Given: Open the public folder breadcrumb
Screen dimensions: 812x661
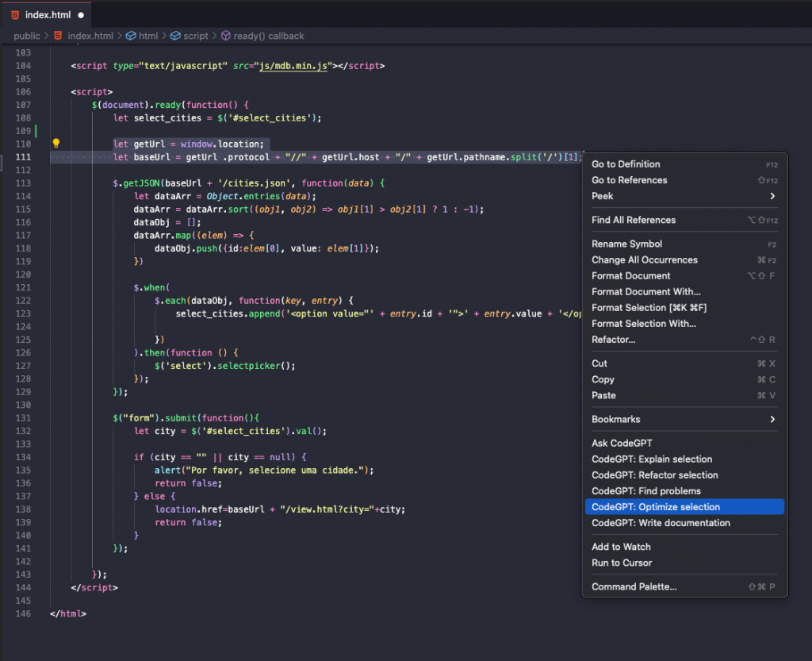Looking at the screenshot, I should pos(27,36).
